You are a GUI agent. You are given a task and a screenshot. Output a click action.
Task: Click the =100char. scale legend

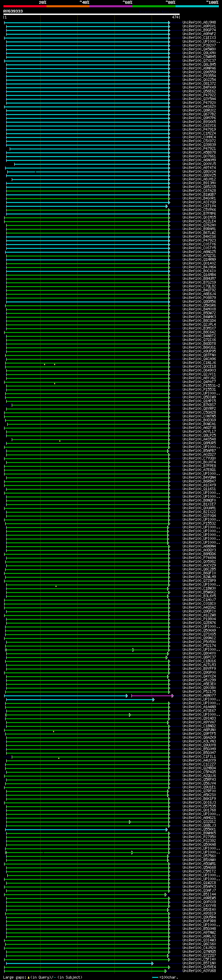tap(165, 977)
